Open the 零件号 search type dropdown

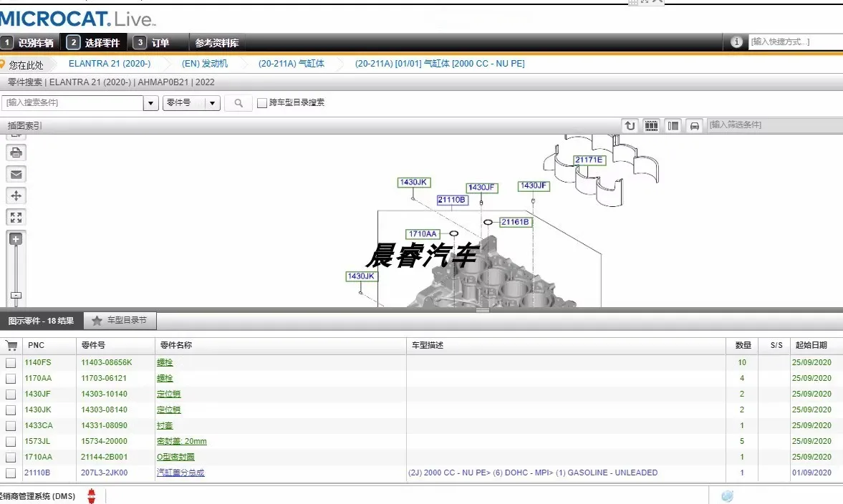[x=191, y=102]
